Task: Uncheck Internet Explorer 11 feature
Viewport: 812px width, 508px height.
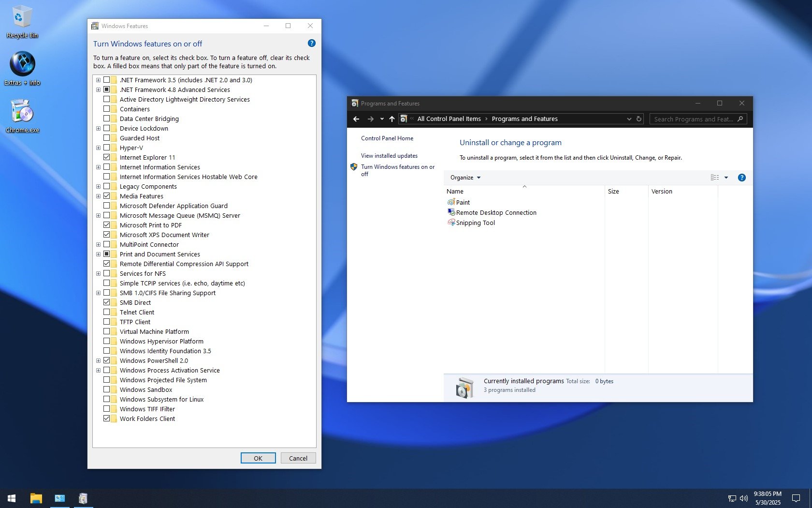Action: [107, 157]
